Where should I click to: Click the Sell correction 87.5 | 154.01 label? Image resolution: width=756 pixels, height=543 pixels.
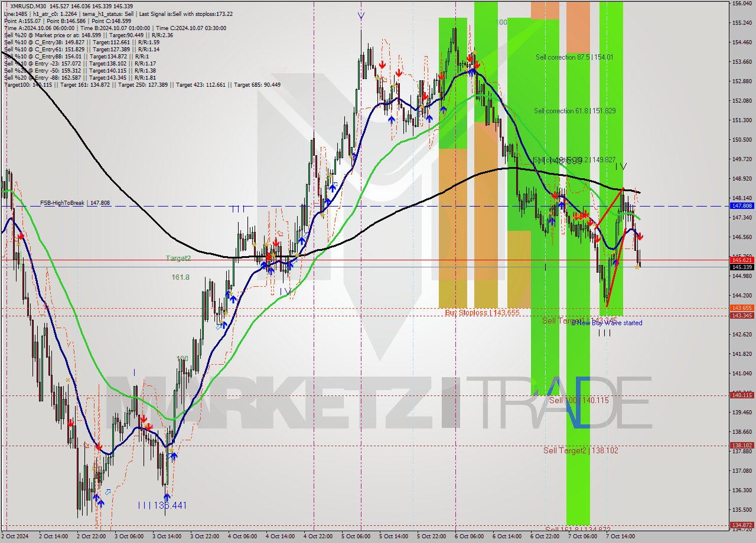click(x=574, y=57)
